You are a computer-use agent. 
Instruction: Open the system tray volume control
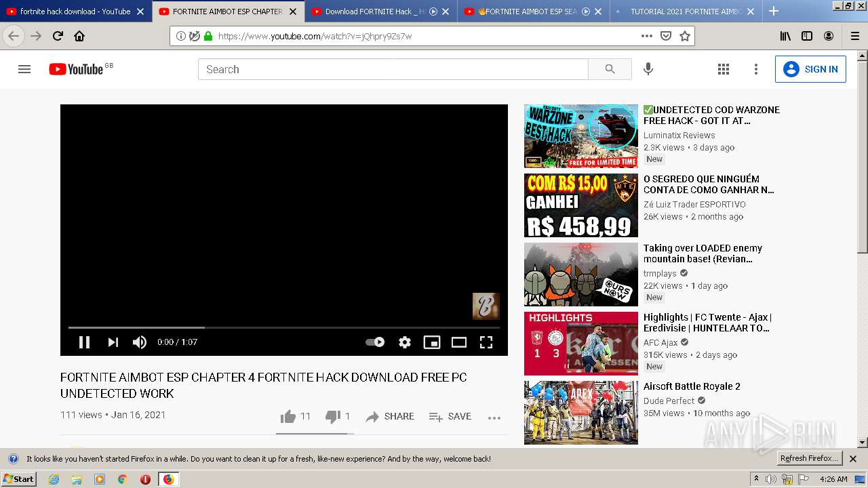click(771, 479)
